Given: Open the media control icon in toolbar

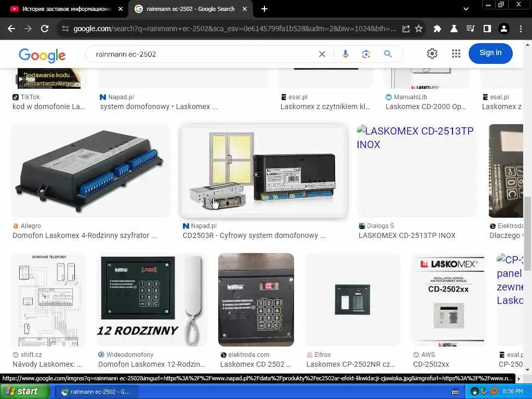Looking at the screenshot, I should tap(470, 29).
